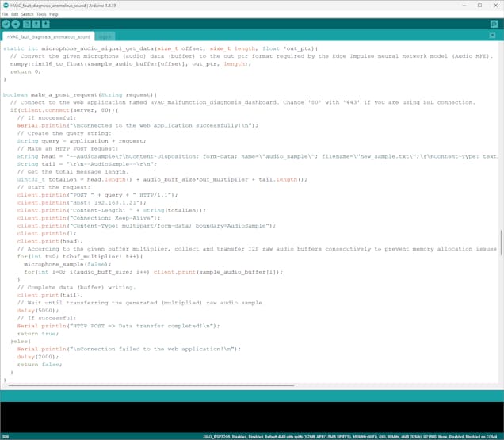The height and width of the screenshot is (440, 504).
Task: Click the Upload arrow button
Action: pos(15,24)
